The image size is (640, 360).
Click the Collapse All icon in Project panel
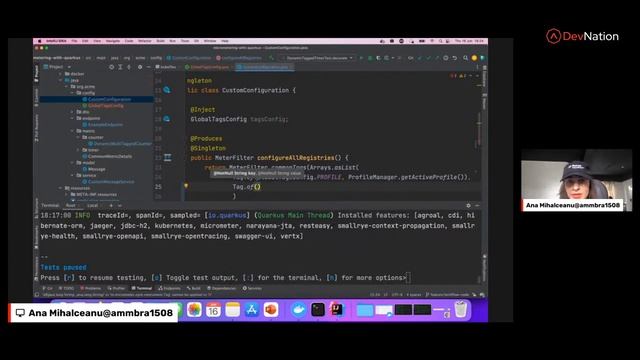coord(129,67)
